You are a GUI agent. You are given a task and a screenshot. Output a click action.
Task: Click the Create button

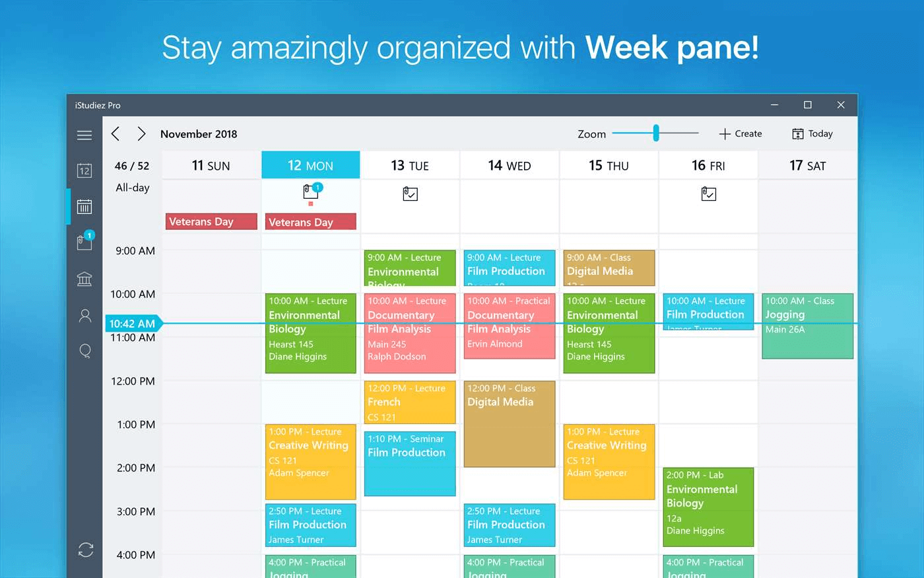[x=741, y=133]
